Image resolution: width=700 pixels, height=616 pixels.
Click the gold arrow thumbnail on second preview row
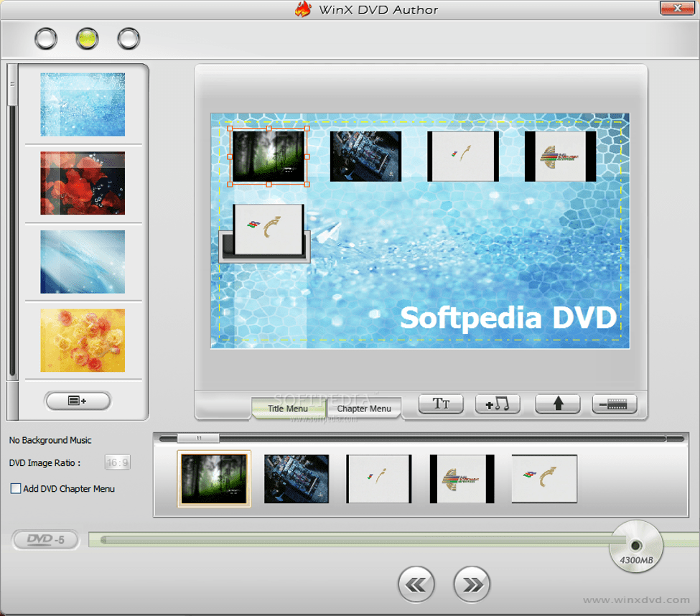coord(269,230)
